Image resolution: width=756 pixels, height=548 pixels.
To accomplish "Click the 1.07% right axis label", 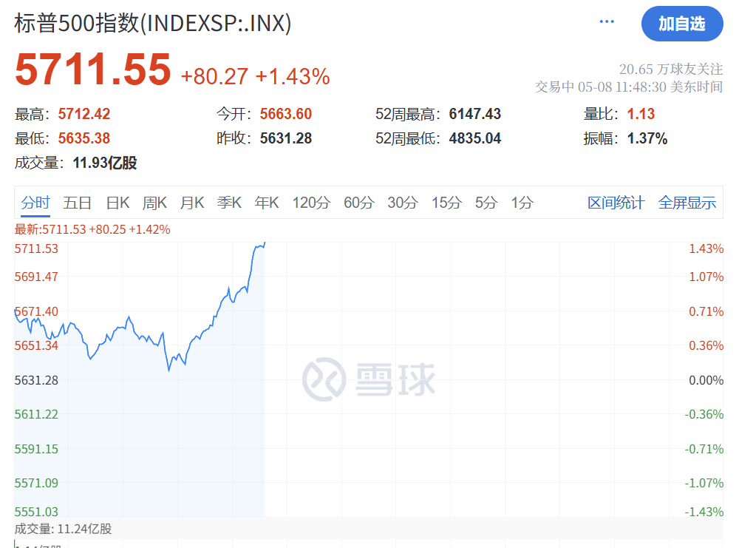I will click(x=706, y=277).
